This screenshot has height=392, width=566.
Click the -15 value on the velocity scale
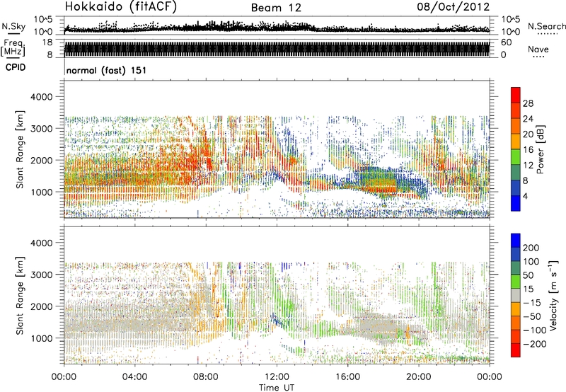[532, 303]
